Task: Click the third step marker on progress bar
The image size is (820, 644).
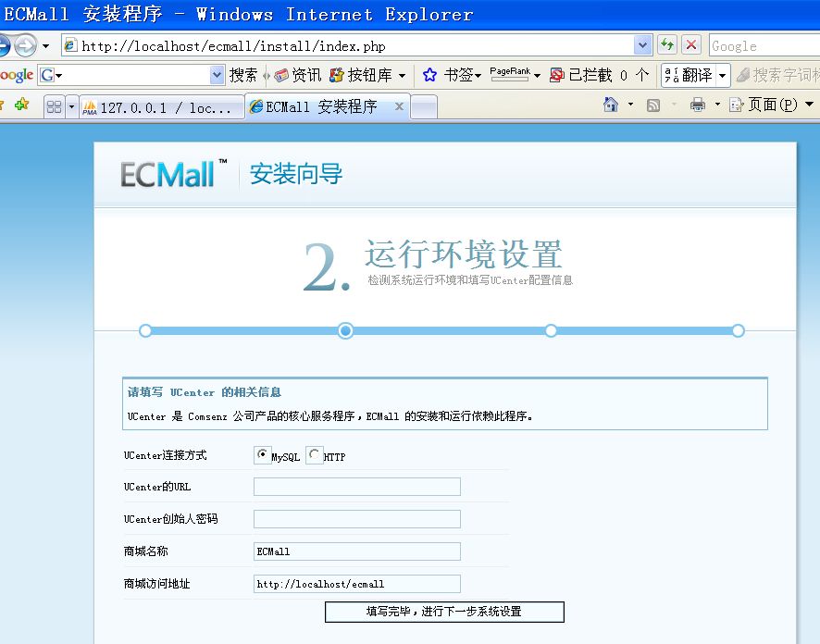Action: tap(551, 330)
